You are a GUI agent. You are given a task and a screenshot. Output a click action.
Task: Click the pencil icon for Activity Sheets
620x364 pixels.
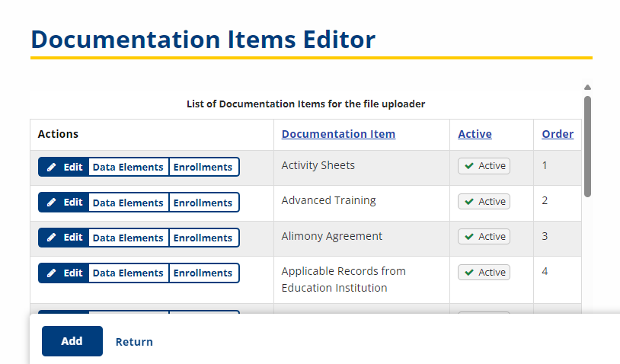pos(51,168)
